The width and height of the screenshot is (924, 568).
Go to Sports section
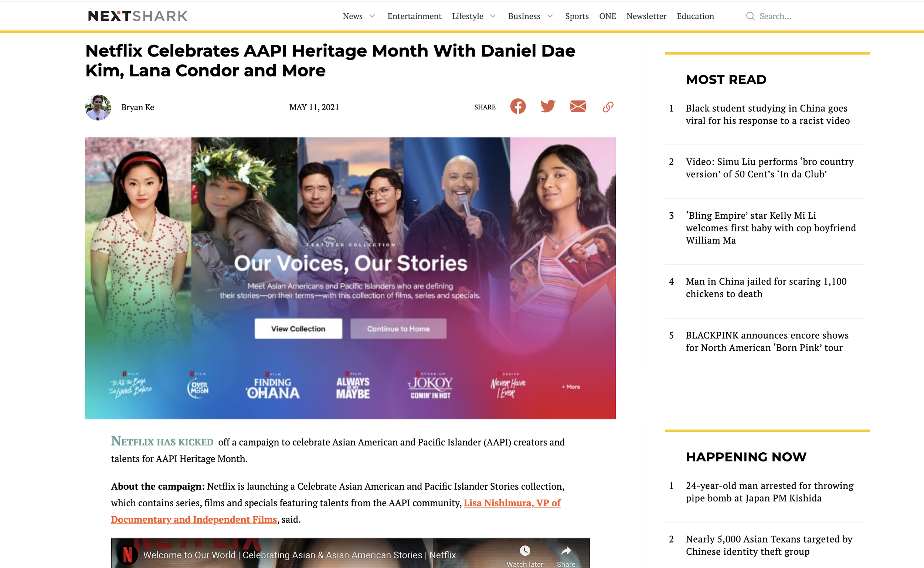tap(577, 16)
